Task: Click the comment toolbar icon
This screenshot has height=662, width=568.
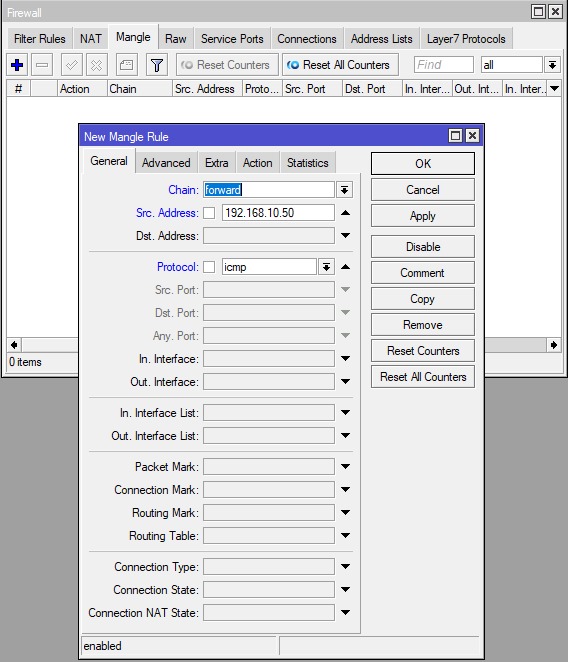Action: click(126, 65)
